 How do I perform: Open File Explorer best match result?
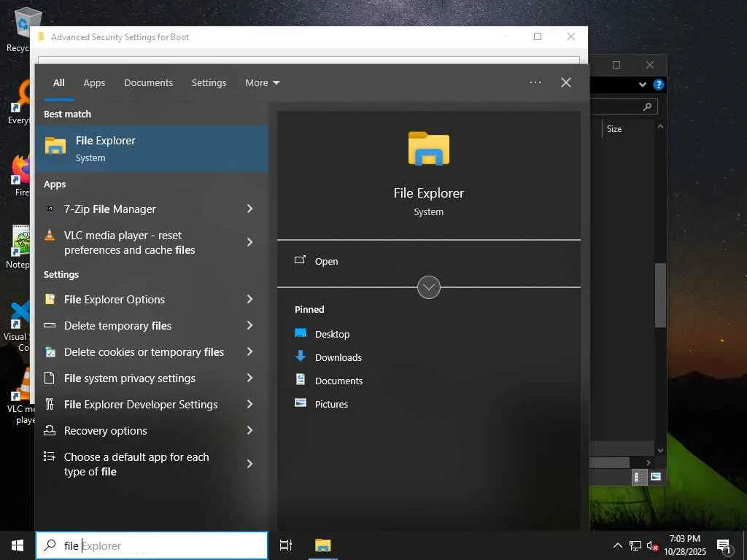(152, 149)
